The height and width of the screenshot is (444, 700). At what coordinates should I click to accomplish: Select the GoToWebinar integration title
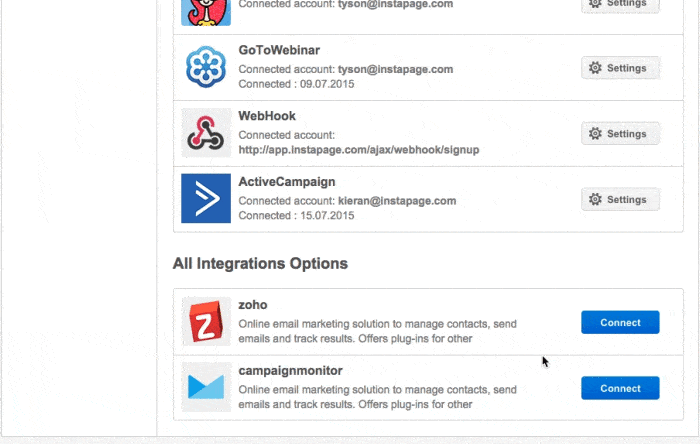[279, 50]
